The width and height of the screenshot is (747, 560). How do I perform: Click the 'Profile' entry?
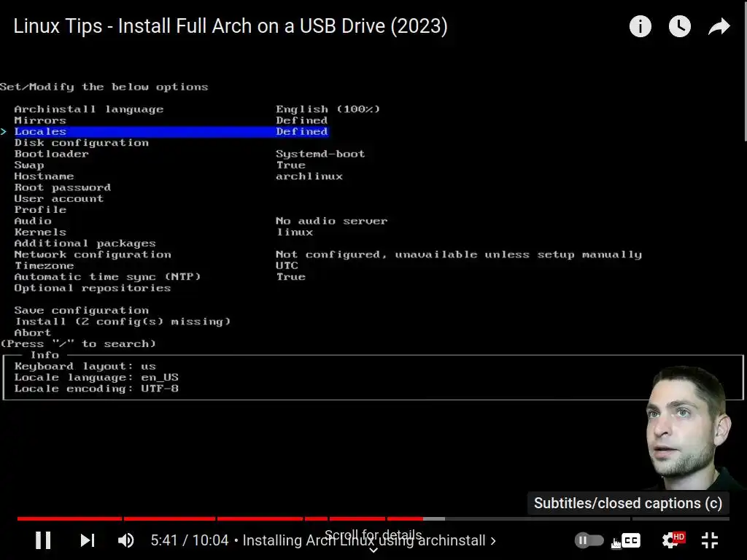(x=40, y=209)
